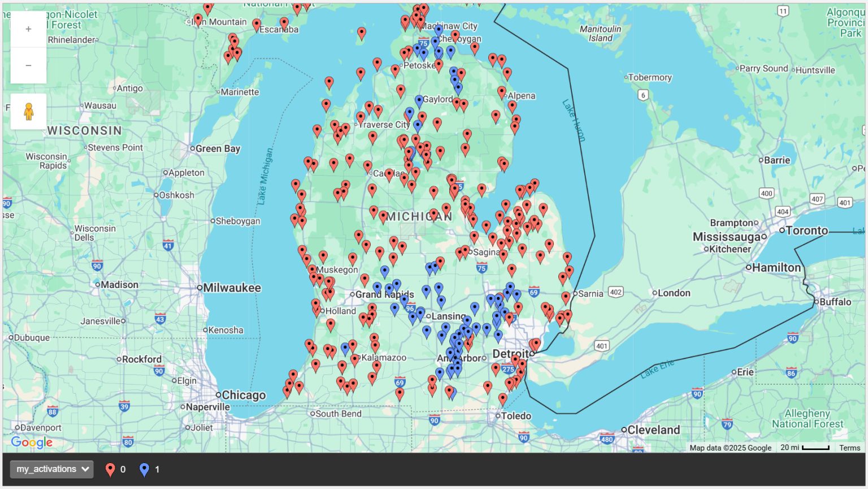This screenshot has width=868, height=489.
Task: Open the Terms link
Action: [x=849, y=448]
